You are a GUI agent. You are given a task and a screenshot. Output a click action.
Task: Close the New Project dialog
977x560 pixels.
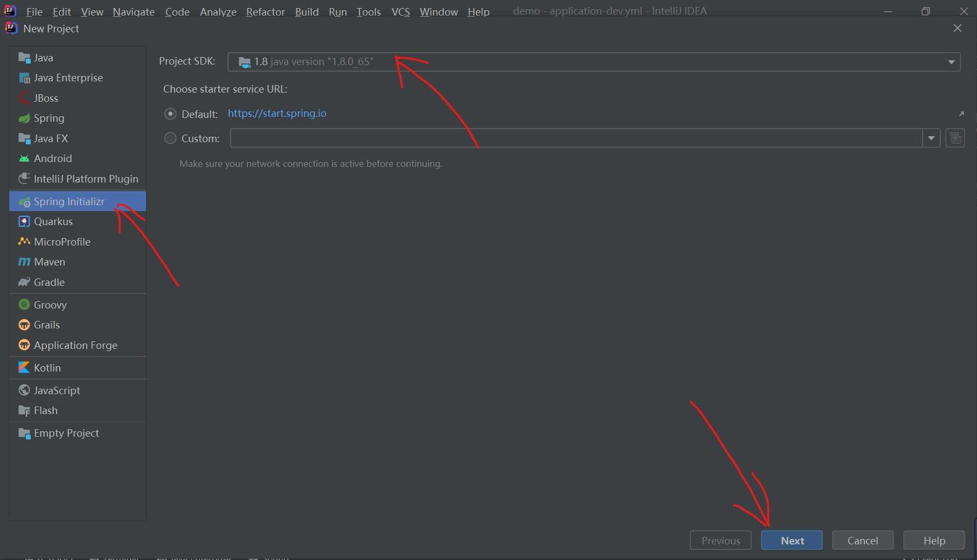(958, 28)
